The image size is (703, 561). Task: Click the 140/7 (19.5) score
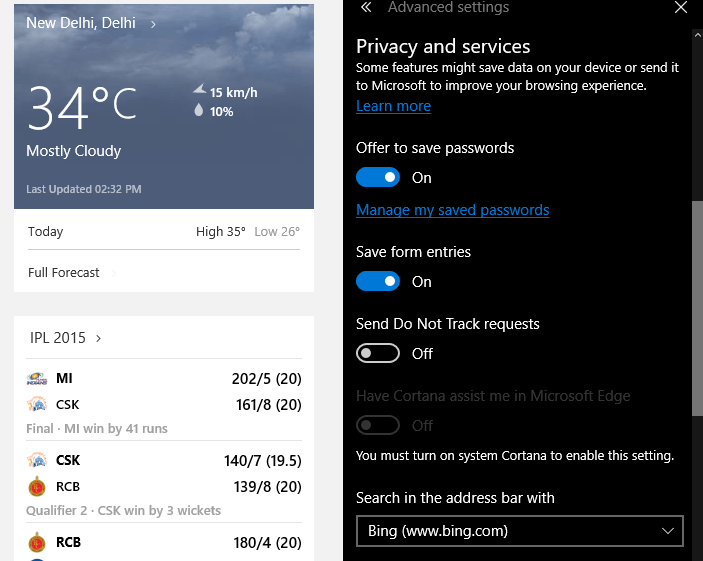(263, 461)
